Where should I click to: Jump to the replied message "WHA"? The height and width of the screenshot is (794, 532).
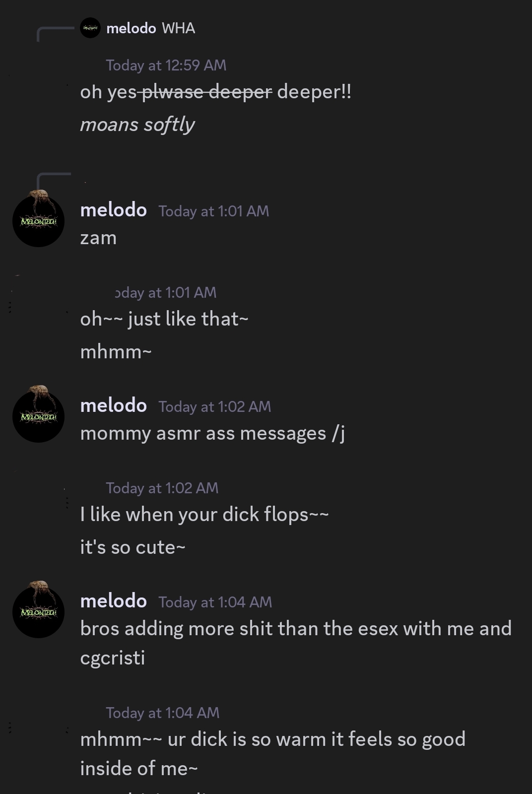coord(178,29)
